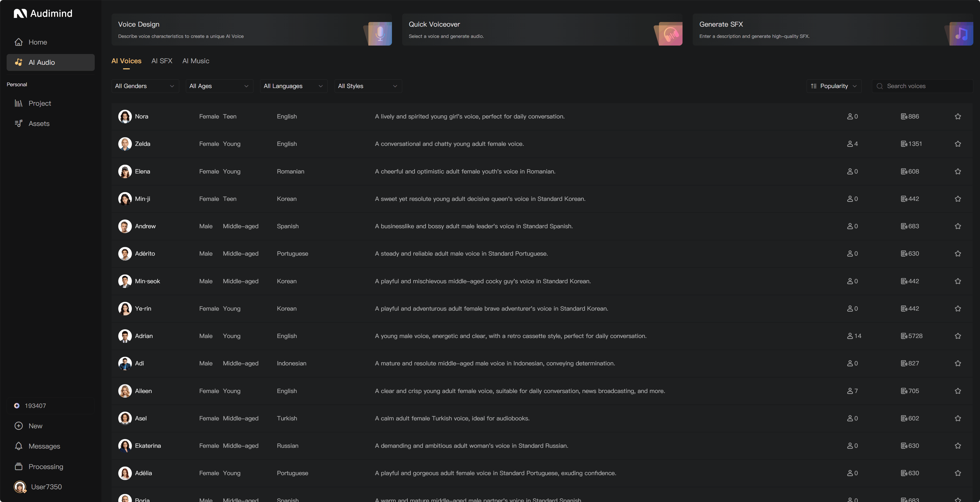Select the Adérito voice name
The height and width of the screenshot is (502, 980).
(x=145, y=254)
